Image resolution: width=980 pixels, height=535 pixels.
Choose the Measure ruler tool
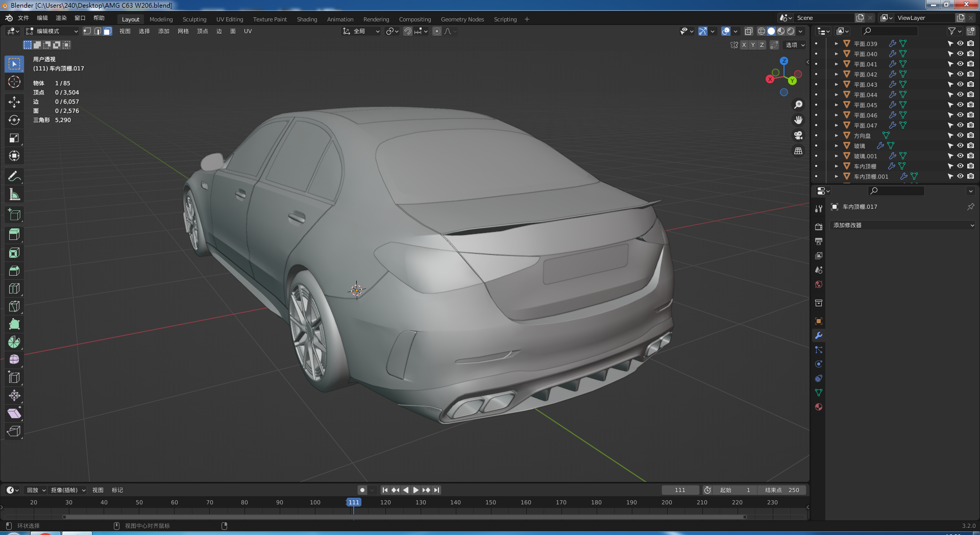[14, 194]
